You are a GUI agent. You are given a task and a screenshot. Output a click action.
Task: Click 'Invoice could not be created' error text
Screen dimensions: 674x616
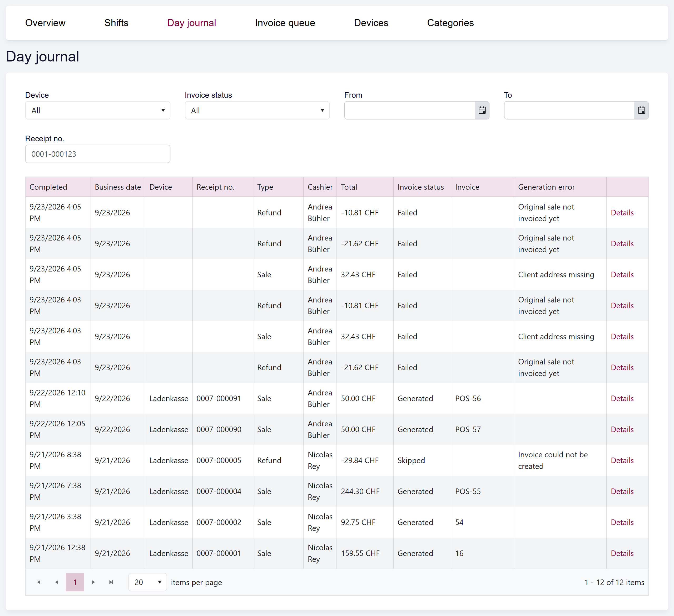pos(553,460)
